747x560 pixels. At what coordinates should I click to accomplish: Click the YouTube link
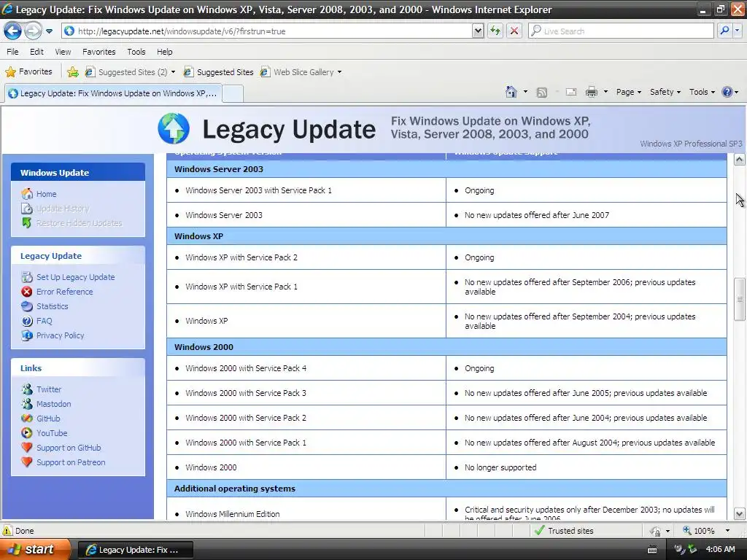[x=52, y=433]
